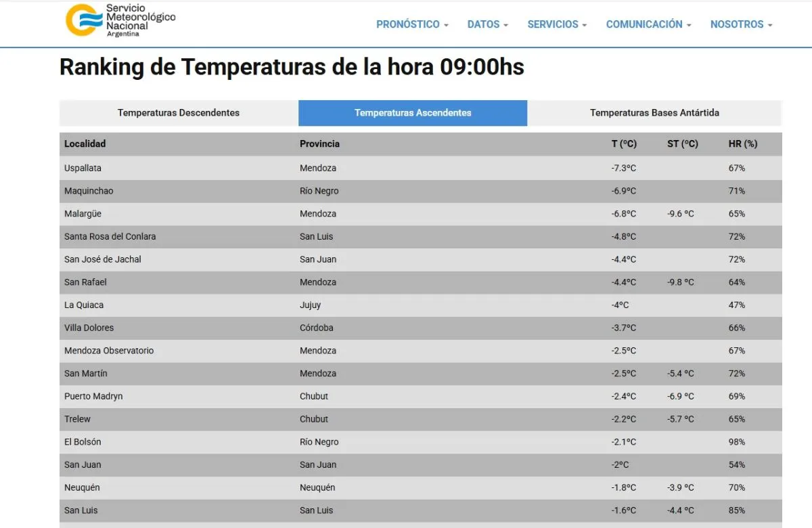Click the Provincia column header
Image resolution: width=812 pixels, height=528 pixels.
pos(319,144)
